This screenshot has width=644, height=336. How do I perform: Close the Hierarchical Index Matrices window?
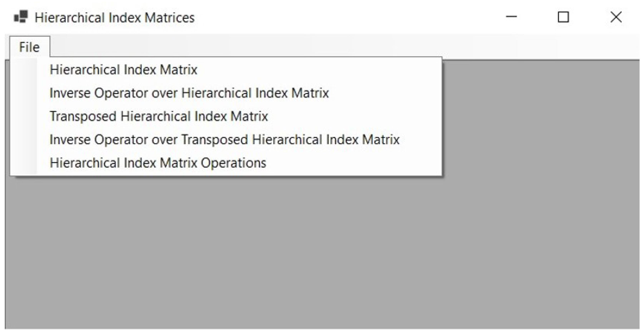(616, 17)
